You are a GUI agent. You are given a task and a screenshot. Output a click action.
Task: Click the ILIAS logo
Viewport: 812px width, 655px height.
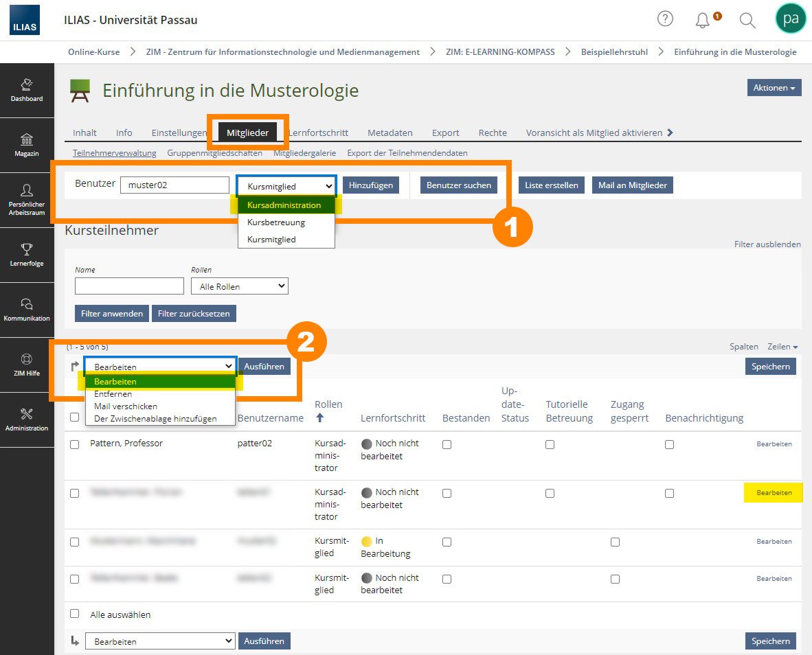click(24, 20)
